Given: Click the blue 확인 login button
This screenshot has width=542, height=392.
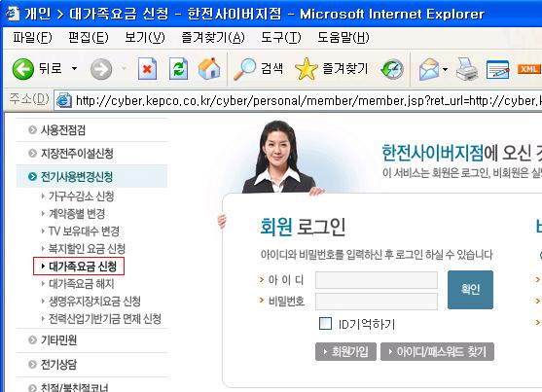Looking at the screenshot, I should [470, 290].
